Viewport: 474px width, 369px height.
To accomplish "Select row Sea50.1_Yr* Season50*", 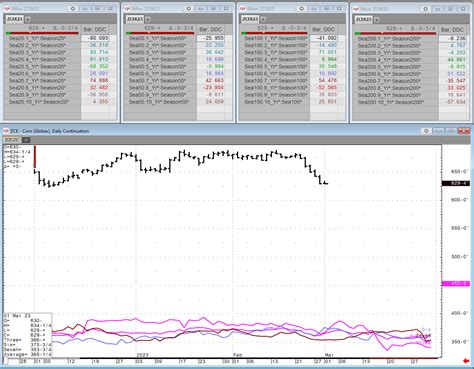I will (x=161, y=38).
